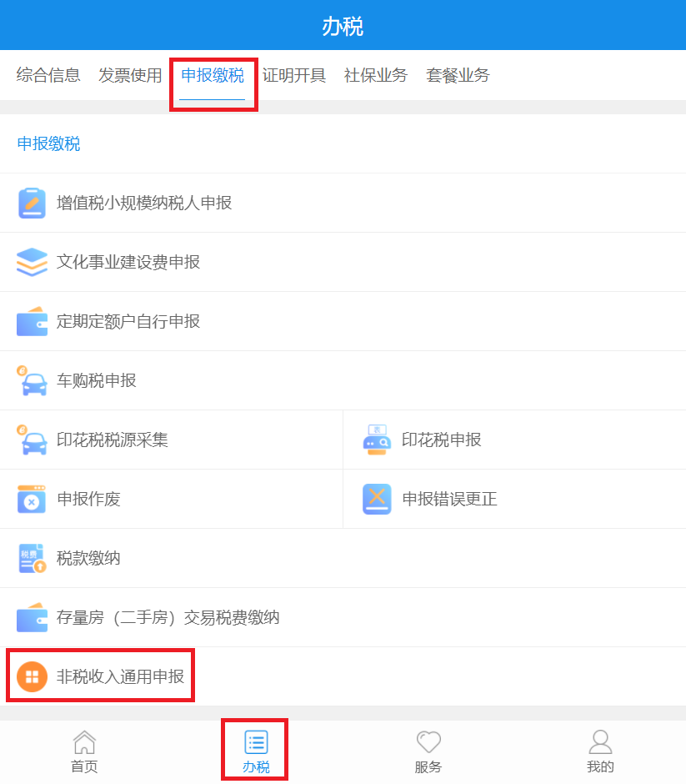This screenshot has height=784, width=686.
Task: Select 税款缴纳 text
Action: (88, 558)
